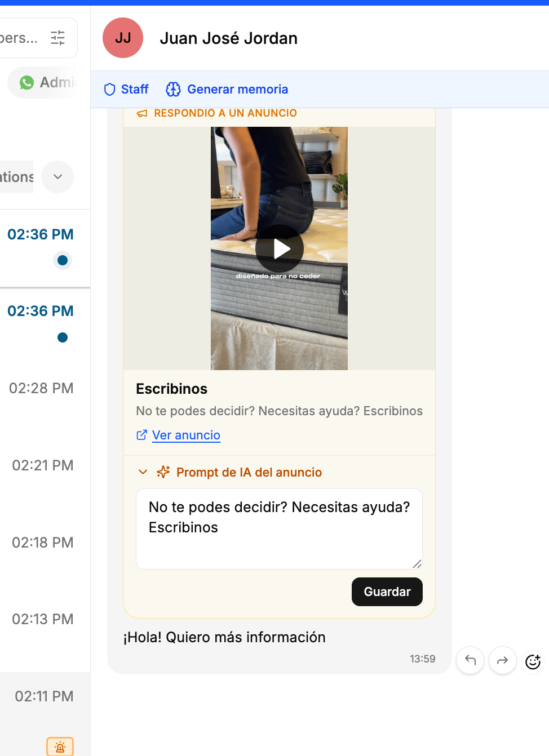
Task: Open the Ver anuncio link
Action: (186, 435)
